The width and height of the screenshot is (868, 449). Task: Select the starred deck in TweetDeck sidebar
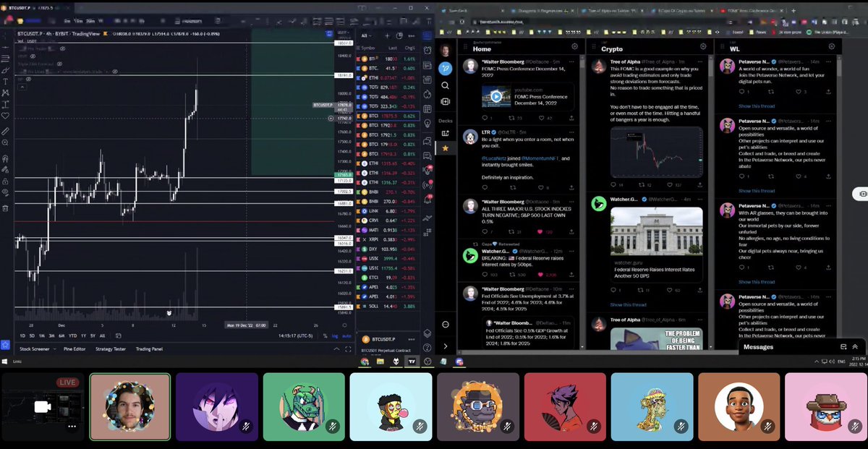[446, 148]
